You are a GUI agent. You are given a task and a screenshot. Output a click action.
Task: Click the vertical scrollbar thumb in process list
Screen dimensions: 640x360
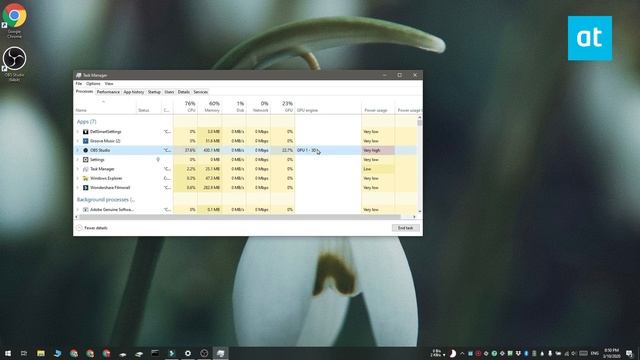420,122
